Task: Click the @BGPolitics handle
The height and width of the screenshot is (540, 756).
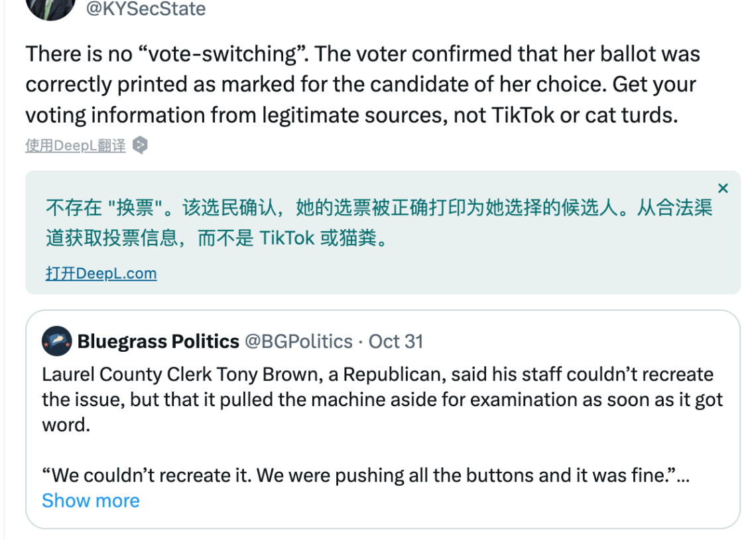Action: tap(299, 341)
